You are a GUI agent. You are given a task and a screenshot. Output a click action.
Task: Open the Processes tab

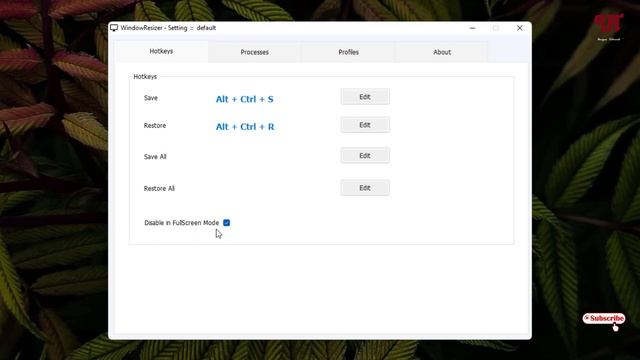click(x=254, y=52)
